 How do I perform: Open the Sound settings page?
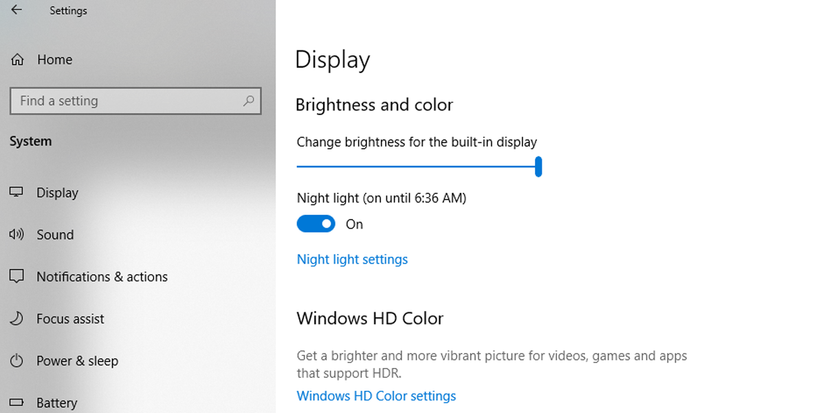click(x=55, y=235)
